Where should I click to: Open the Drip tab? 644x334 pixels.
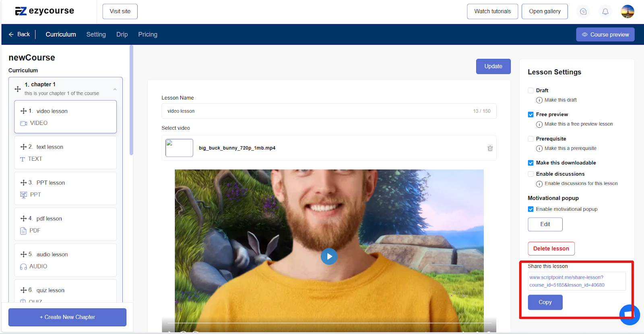122,34
